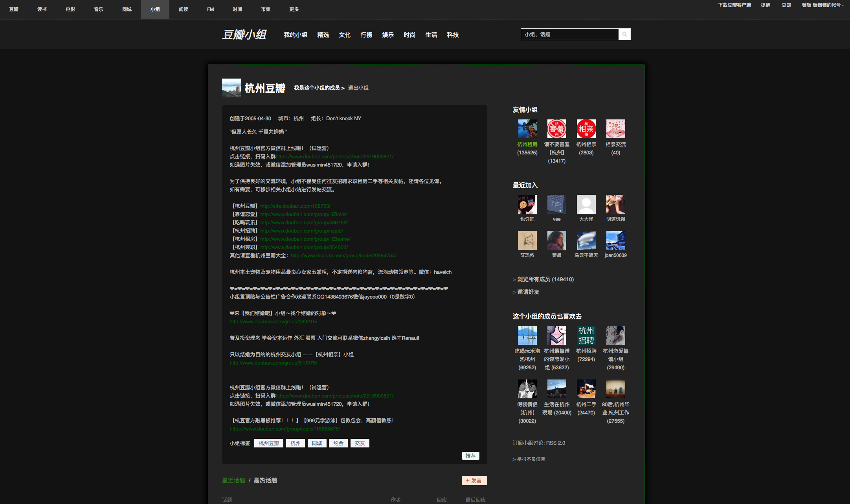Open the HZlove group URL link
Image resolution: width=850 pixels, height=504 pixels.
click(x=304, y=214)
